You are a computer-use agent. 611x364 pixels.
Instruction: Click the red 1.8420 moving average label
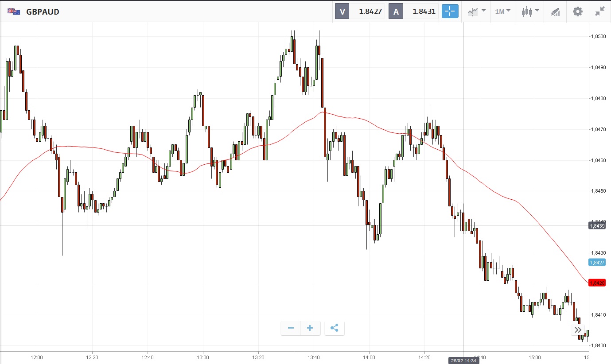(x=597, y=283)
